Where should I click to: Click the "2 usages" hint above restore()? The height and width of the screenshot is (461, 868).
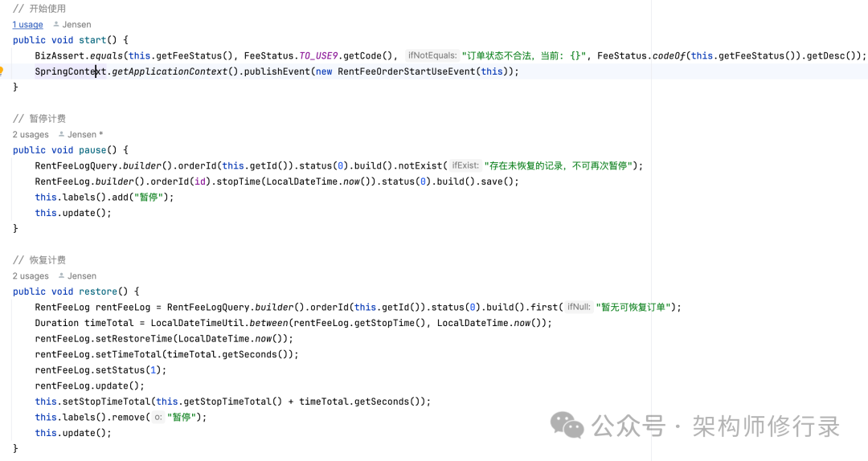click(x=31, y=275)
